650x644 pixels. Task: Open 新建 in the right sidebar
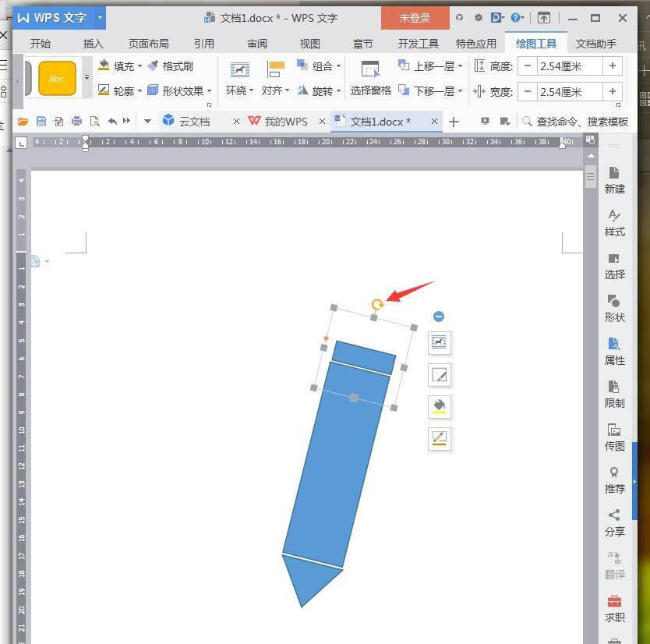(614, 180)
